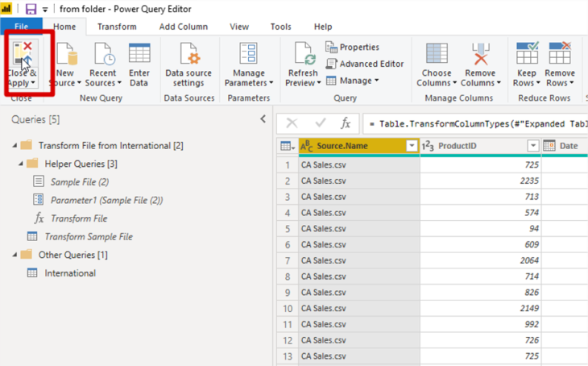This screenshot has width=588, height=366.
Task: Open the Add Column tab
Action: click(x=183, y=27)
